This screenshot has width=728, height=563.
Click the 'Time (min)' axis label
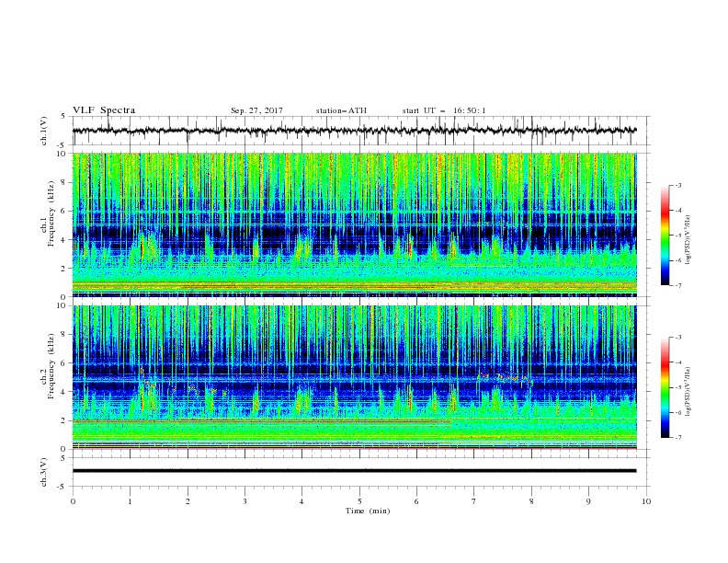click(x=368, y=511)
